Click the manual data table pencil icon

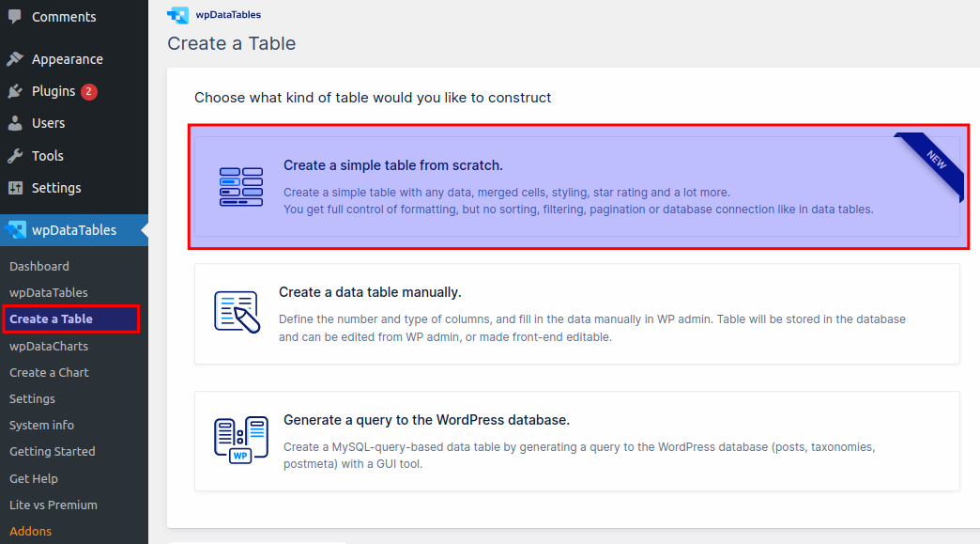[237, 312]
